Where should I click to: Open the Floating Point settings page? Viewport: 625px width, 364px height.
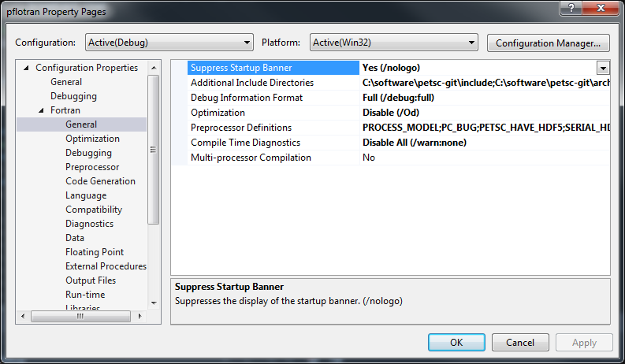point(95,252)
